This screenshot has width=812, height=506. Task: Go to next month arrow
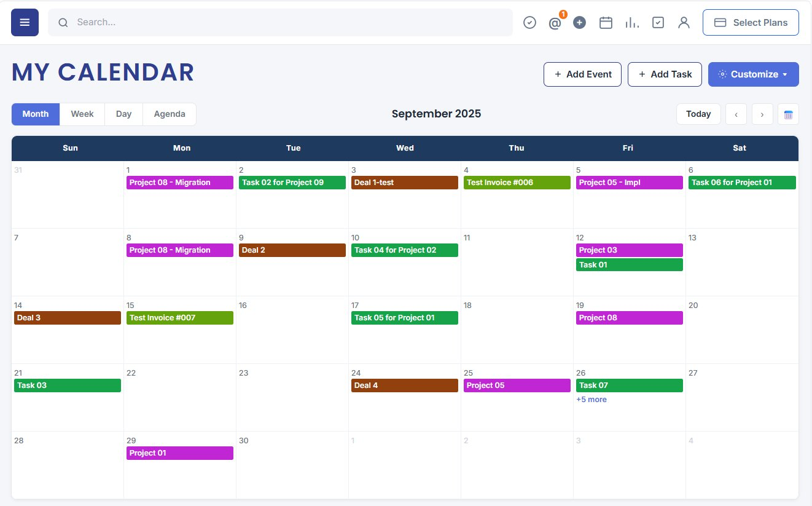tap(762, 114)
